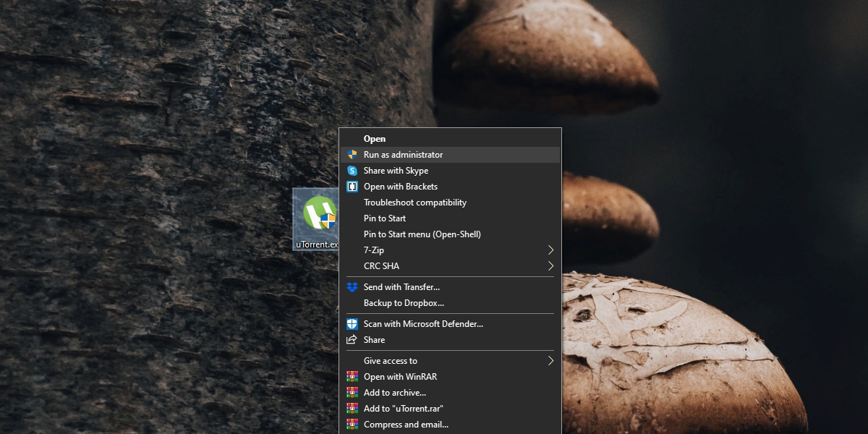Expand the Give access to submenu arrow

(x=550, y=361)
